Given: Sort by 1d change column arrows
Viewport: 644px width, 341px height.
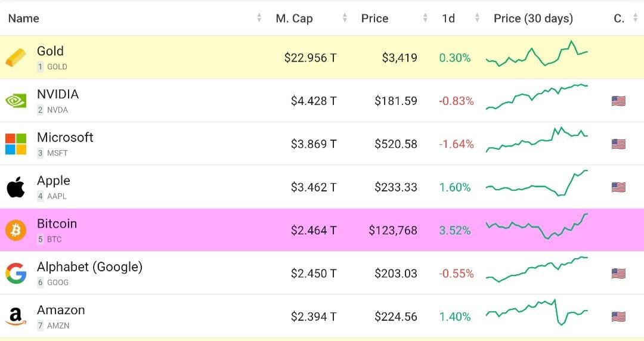Looking at the screenshot, I should point(477,18).
